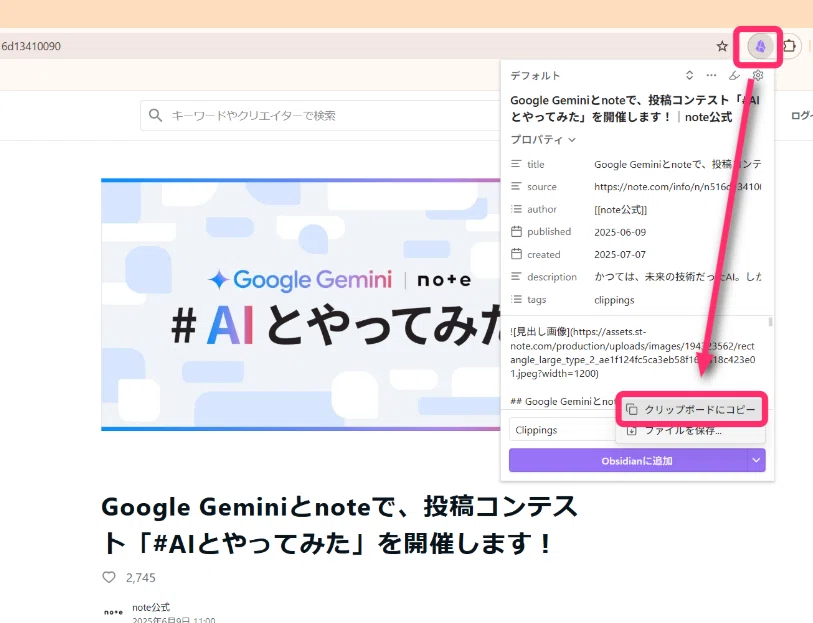This screenshot has width=813, height=623.
Task: Click the keyword search field on note
Action: [321, 116]
